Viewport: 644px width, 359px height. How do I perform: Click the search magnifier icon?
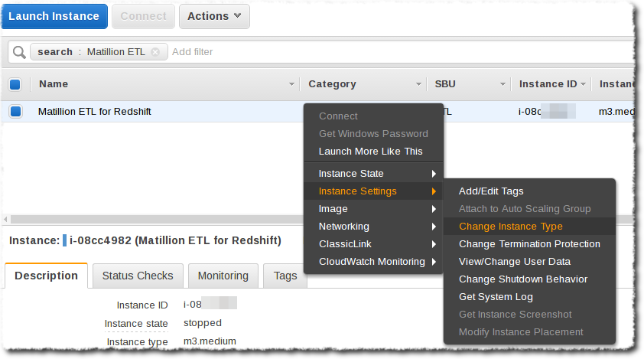19,52
